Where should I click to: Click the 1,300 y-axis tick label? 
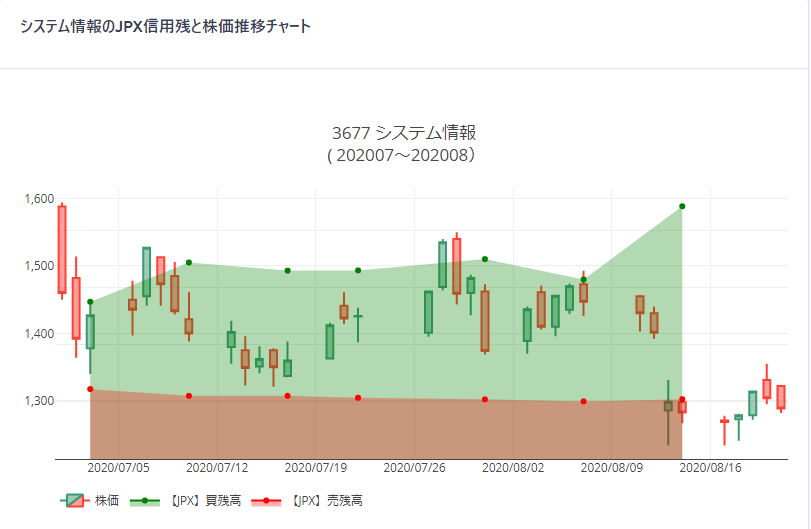(38, 401)
